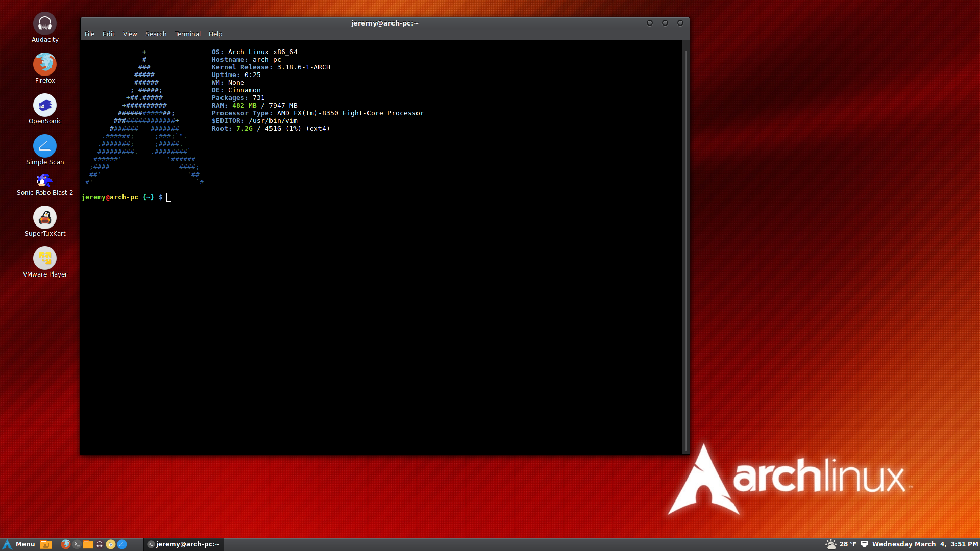Viewport: 980px width, 551px height.
Task: Open the terminal File menu
Action: coord(89,34)
